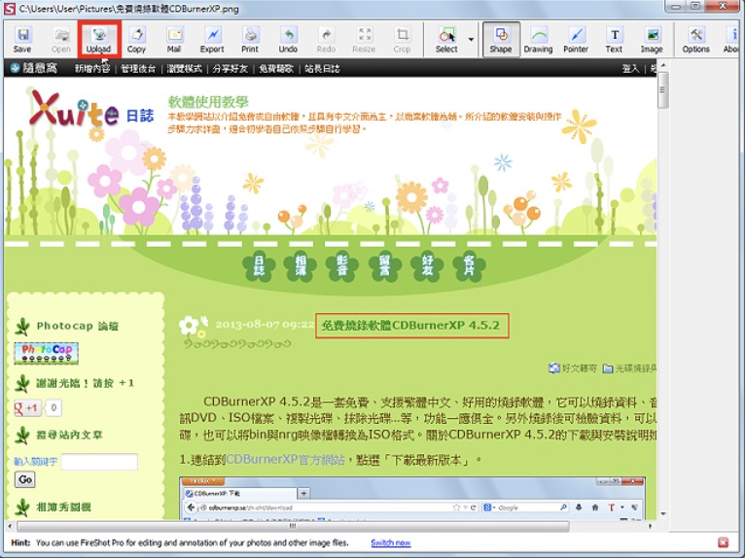The image size is (745, 560).
Task: Open the 好友 flower tab
Action: click(427, 266)
